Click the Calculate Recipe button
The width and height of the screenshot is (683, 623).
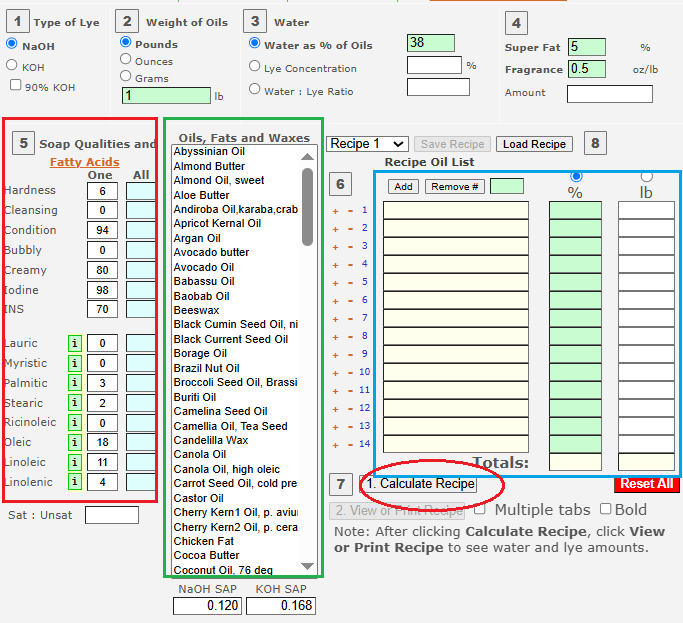pyautogui.click(x=420, y=484)
